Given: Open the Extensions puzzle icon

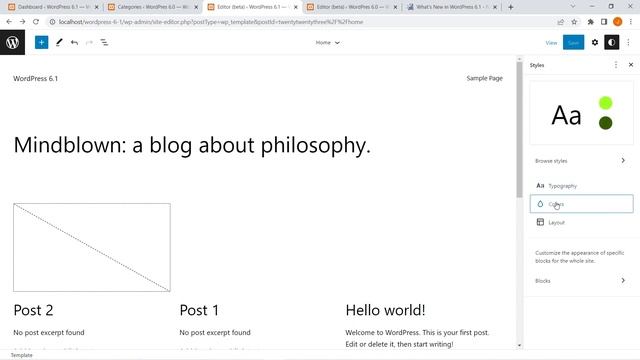Looking at the screenshot, I should pos(590,22).
